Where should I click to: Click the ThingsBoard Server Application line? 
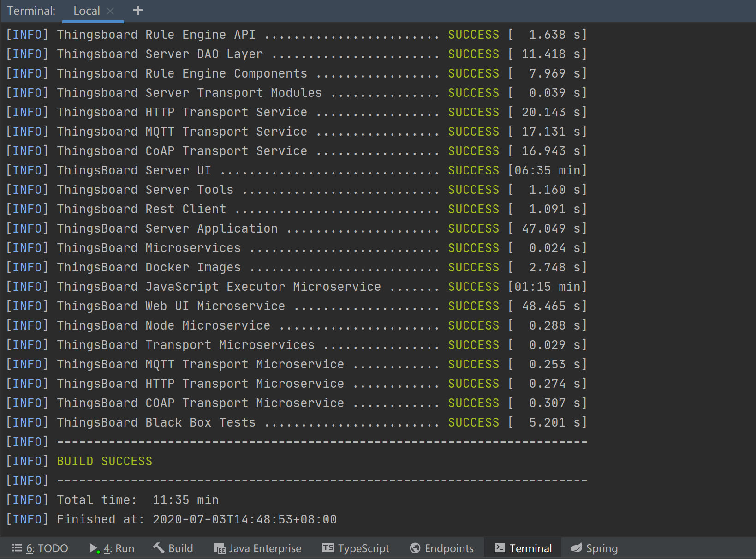[296, 228]
